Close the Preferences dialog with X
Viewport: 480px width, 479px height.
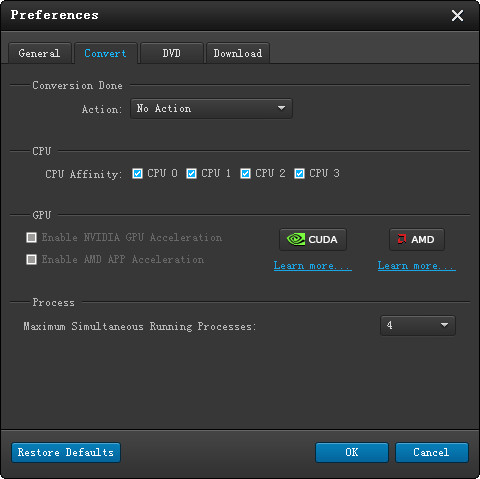[457, 15]
